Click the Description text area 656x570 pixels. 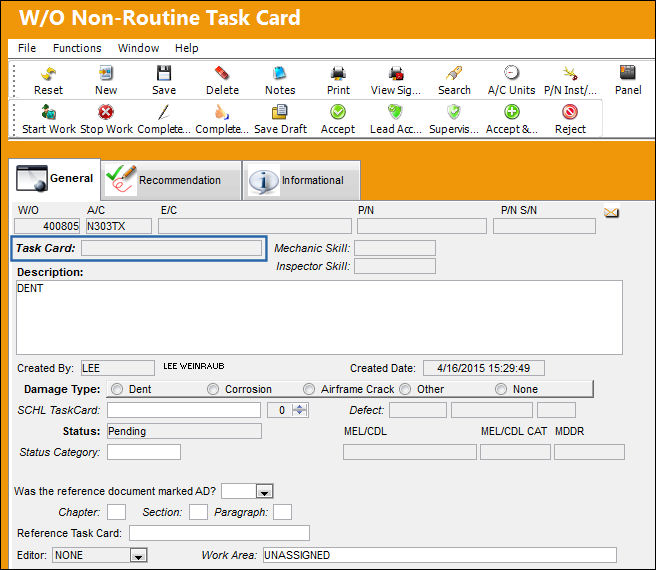click(x=319, y=318)
